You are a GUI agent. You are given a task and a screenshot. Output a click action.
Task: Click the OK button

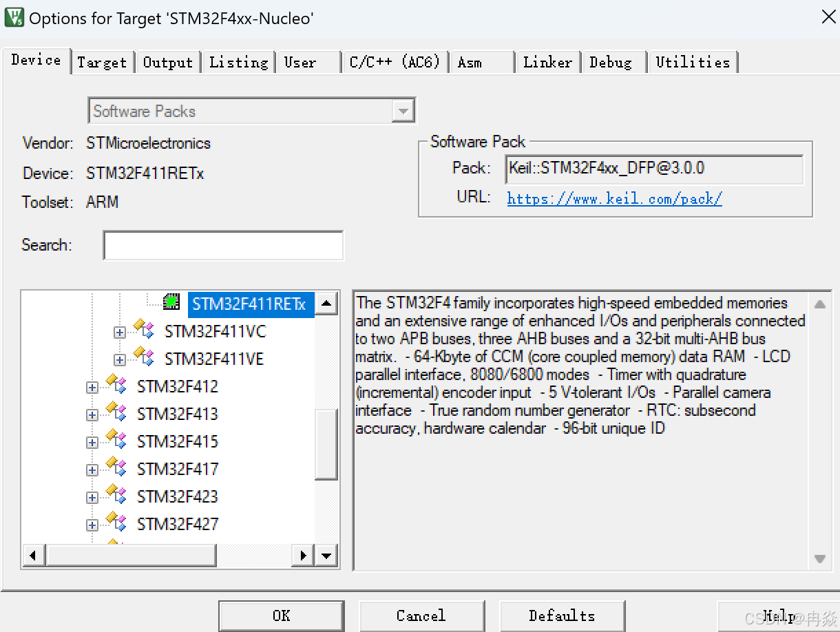[282, 615]
